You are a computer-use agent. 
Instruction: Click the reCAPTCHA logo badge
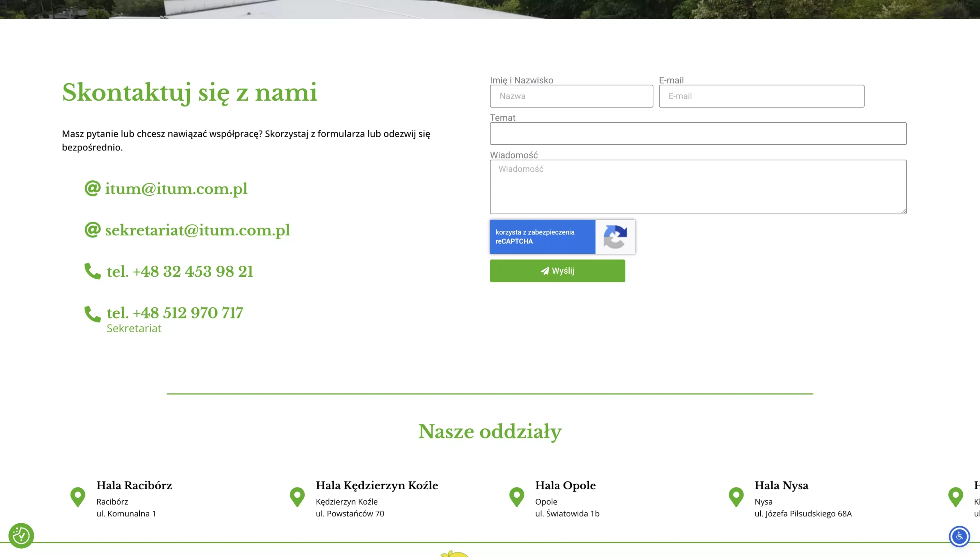(615, 237)
